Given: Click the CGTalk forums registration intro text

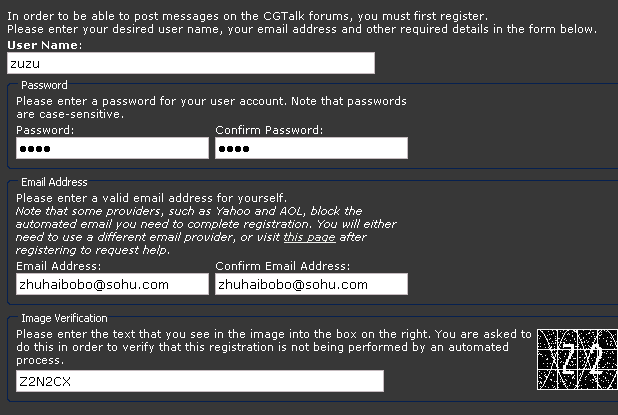Looking at the screenshot, I should 302,22.
